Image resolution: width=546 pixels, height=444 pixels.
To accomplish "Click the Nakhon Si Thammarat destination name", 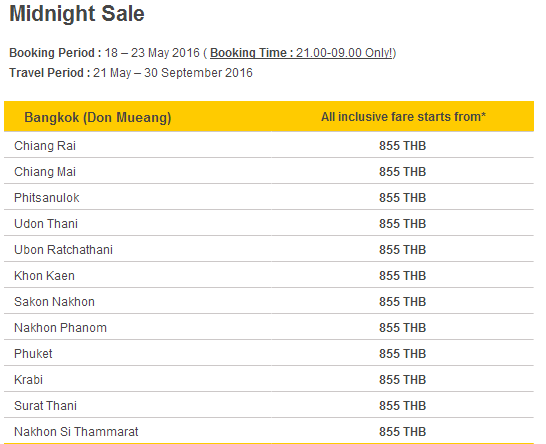I will tap(76, 431).
